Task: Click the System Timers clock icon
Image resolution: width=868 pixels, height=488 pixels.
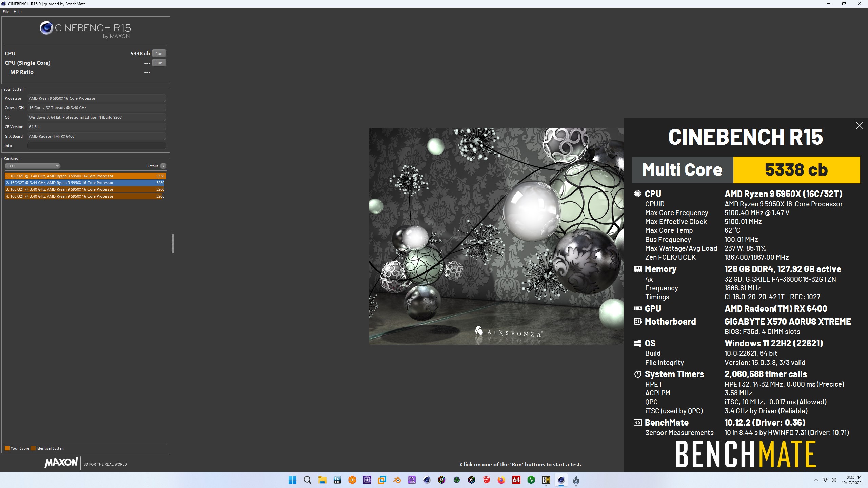Action: 637,374
